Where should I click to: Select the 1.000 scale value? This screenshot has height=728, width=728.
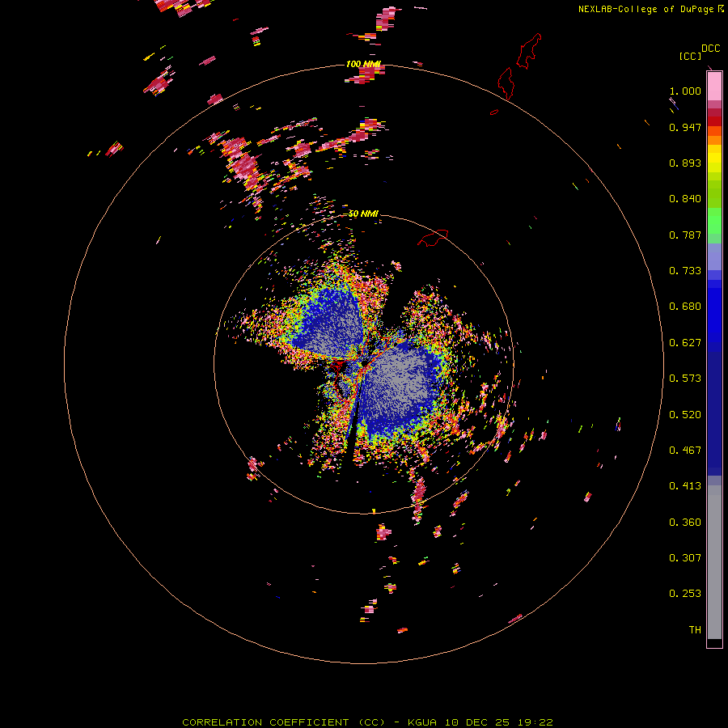coord(685,91)
